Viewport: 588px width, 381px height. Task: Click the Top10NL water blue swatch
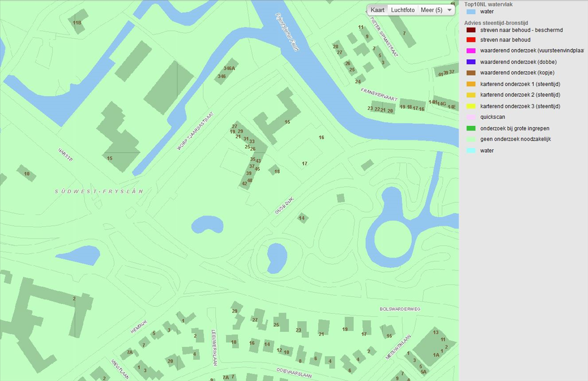point(471,12)
